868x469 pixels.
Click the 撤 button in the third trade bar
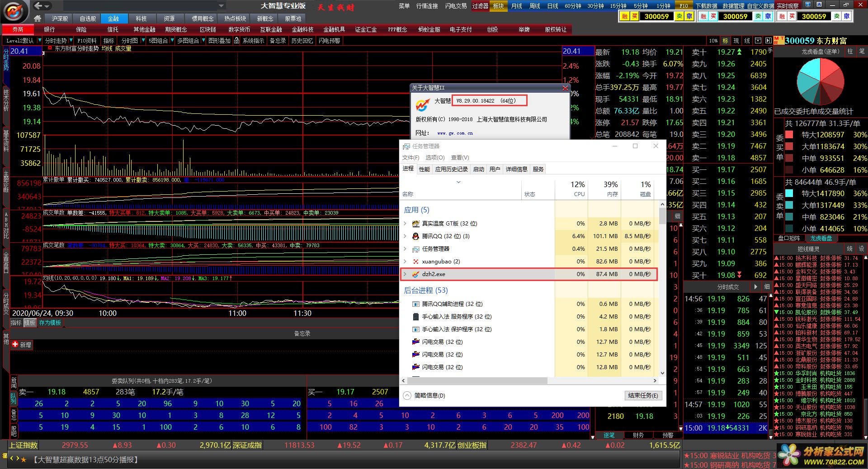847,16
